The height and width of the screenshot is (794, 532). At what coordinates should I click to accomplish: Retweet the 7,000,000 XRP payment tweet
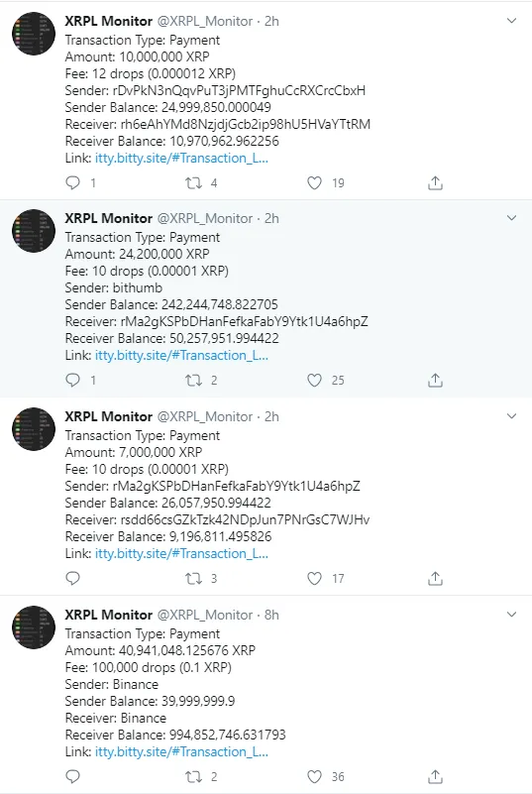point(194,578)
